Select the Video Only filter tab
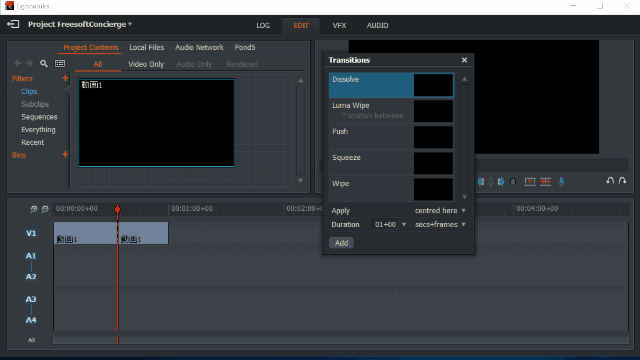Viewport: 640px width, 360px height. click(x=146, y=64)
